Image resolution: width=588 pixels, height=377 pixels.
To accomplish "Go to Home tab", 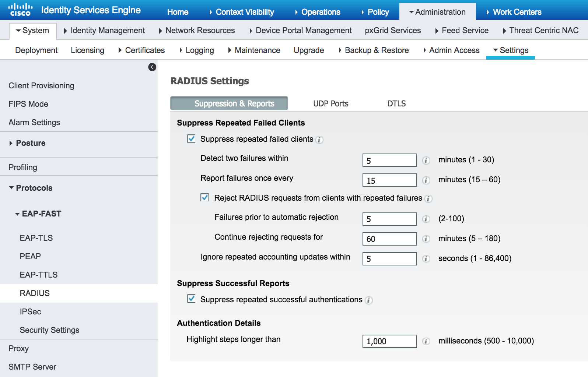I will click(178, 12).
